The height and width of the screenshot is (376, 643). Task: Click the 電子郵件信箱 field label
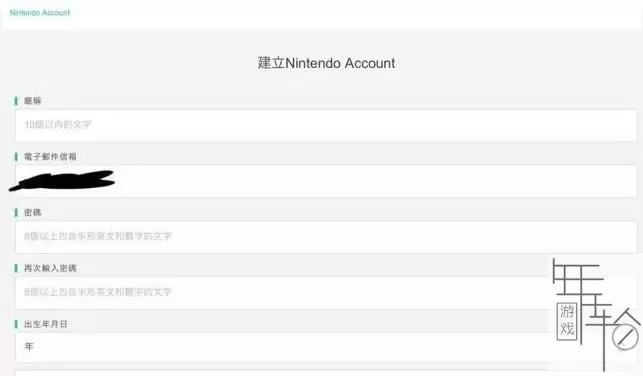pos(50,157)
